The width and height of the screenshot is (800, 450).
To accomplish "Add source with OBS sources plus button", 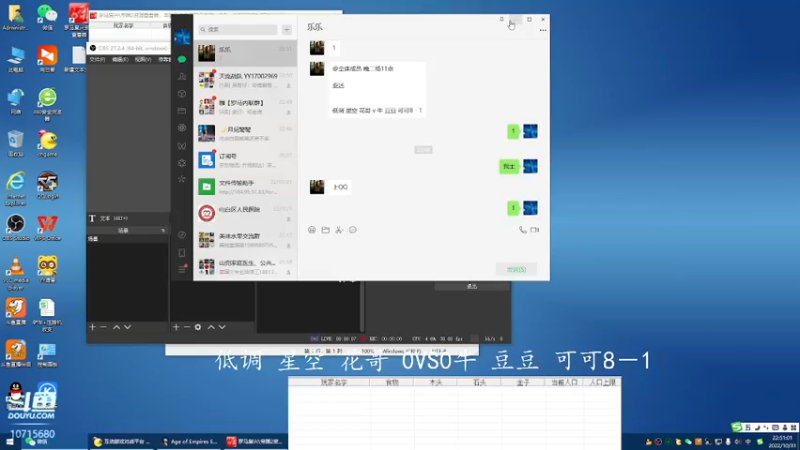I will pos(176,327).
